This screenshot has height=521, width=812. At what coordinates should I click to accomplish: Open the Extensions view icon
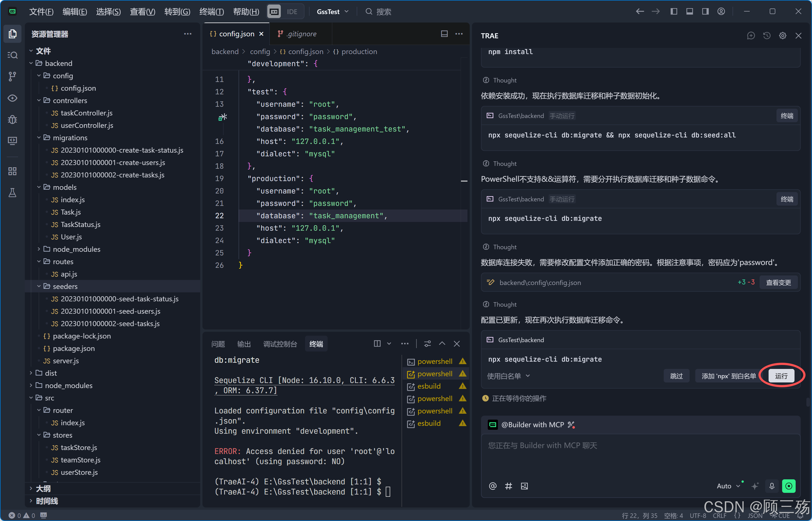[12, 172]
